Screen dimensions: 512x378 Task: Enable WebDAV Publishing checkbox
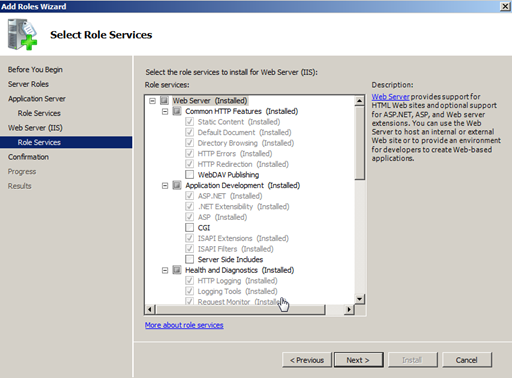click(189, 175)
